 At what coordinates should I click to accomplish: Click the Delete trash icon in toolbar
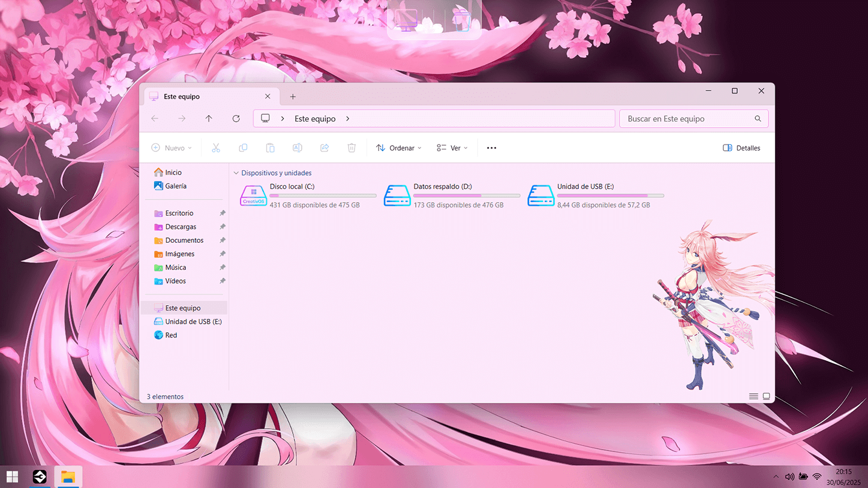pyautogui.click(x=352, y=148)
